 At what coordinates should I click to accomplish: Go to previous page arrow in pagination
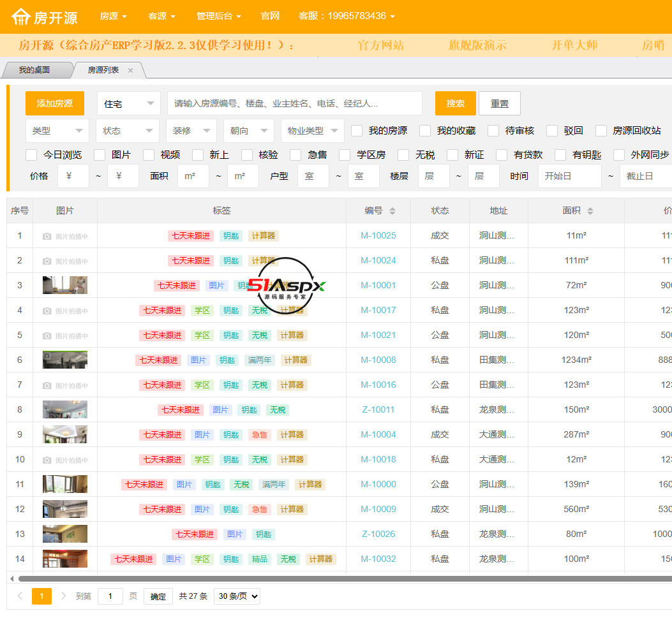(20, 596)
